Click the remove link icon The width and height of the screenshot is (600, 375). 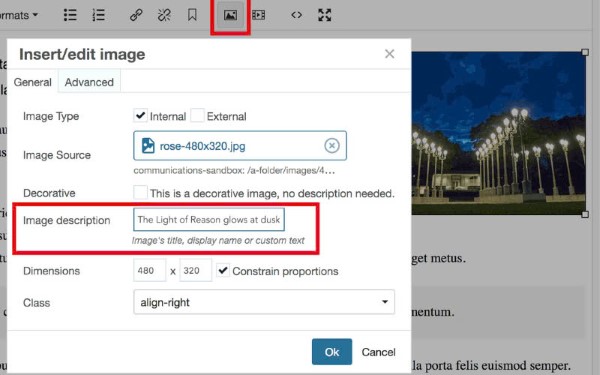coord(164,15)
